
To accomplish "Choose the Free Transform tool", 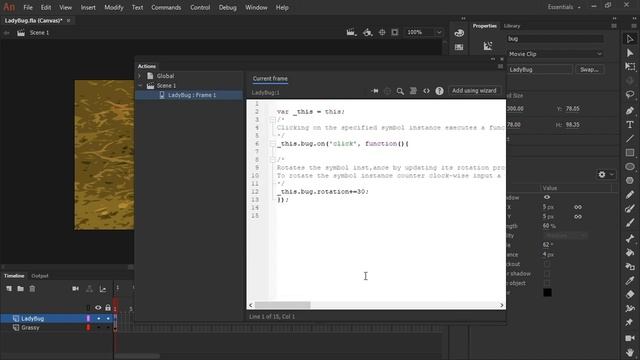I will coord(630,67).
